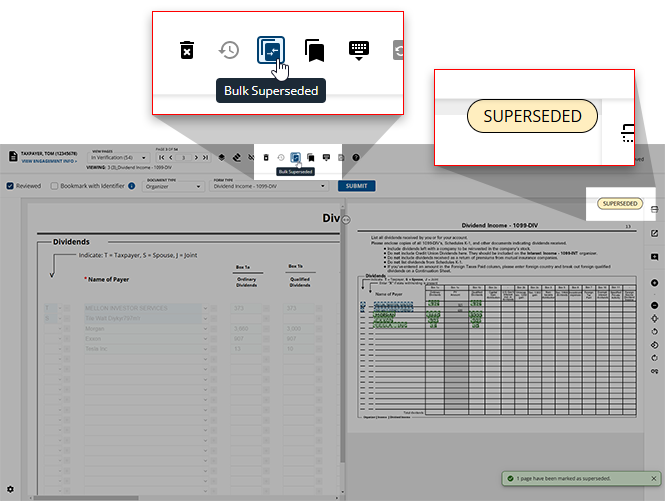Uncheck the Reviewed checkbox
The height and width of the screenshot is (501, 665).
coord(10,186)
